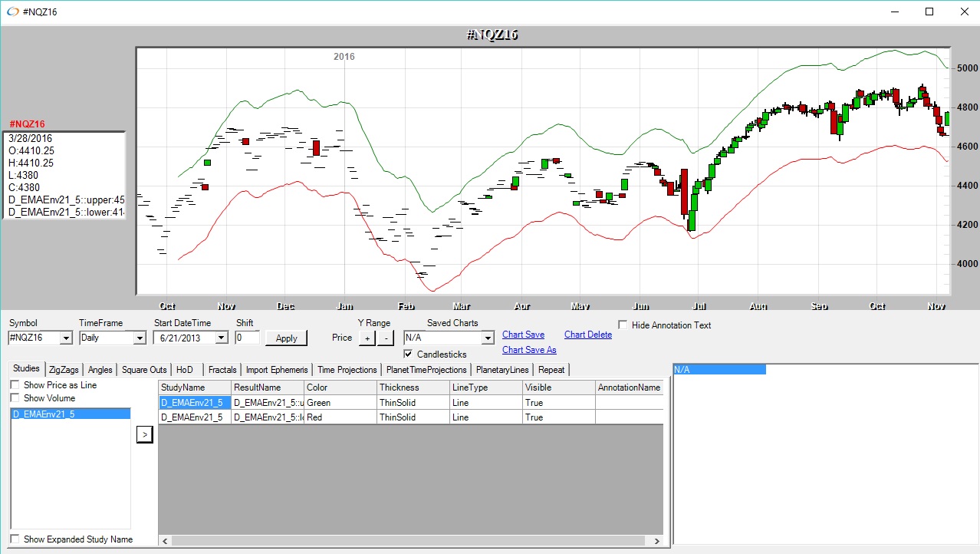
Task: Click the app icon in title bar
Action: pyautogui.click(x=12, y=12)
